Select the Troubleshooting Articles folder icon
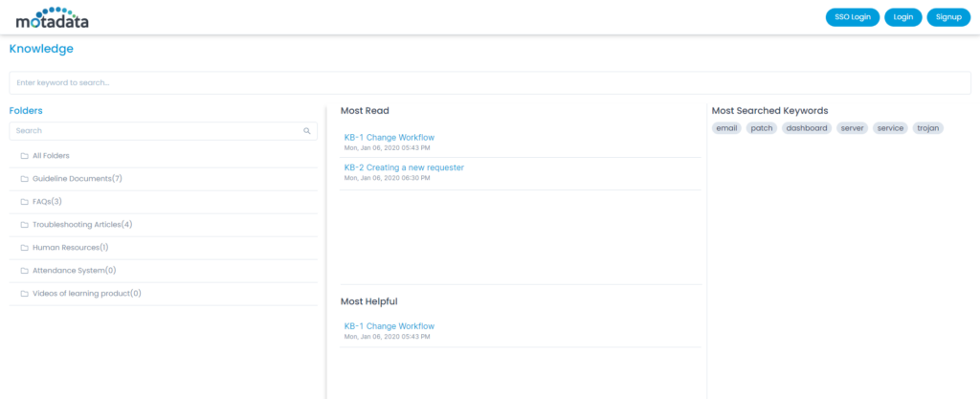Image resolution: width=980 pixels, height=399 pixels. pyautogui.click(x=24, y=225)
